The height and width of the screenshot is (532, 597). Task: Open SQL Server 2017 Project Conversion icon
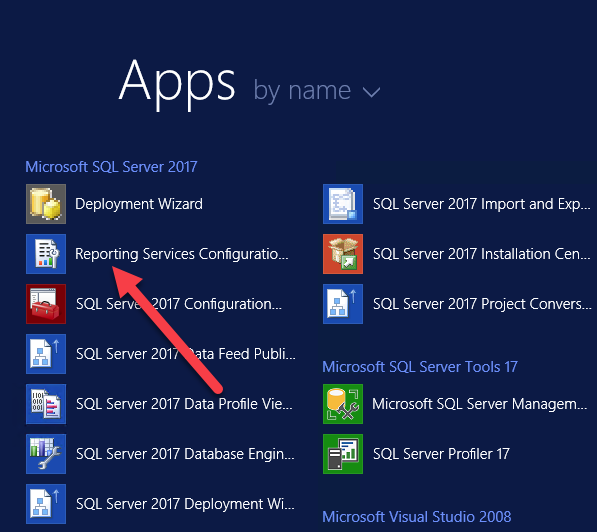343,304
